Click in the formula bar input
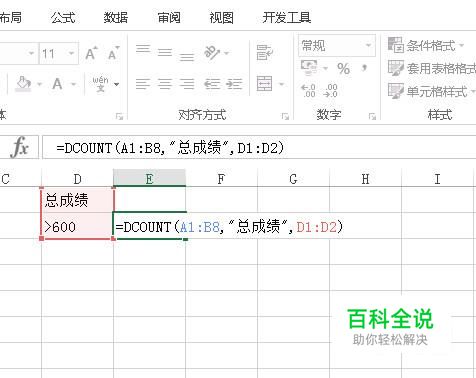 click(x=259, y=147)
